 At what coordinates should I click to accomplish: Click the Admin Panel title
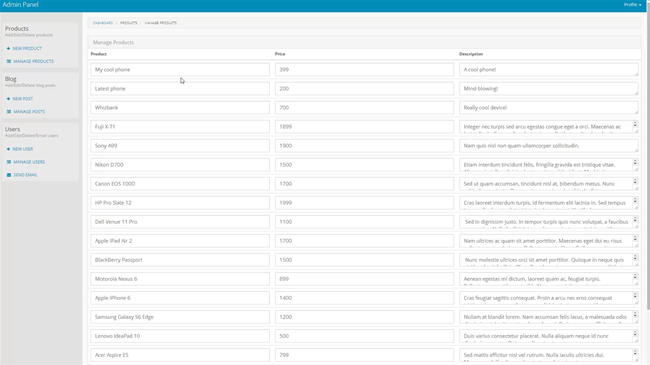click(x=20, y=5)
